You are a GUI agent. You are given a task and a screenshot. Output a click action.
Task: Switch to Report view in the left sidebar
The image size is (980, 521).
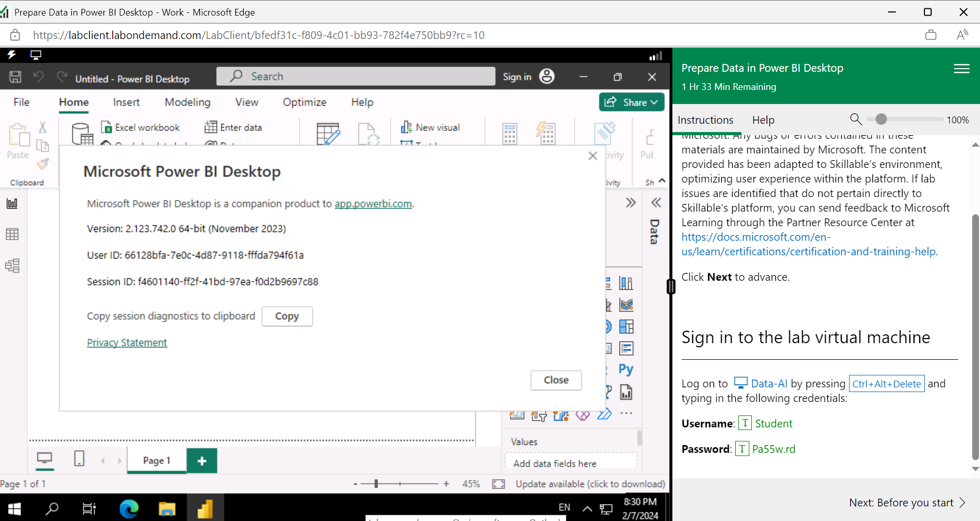click(x=12, y=203)
